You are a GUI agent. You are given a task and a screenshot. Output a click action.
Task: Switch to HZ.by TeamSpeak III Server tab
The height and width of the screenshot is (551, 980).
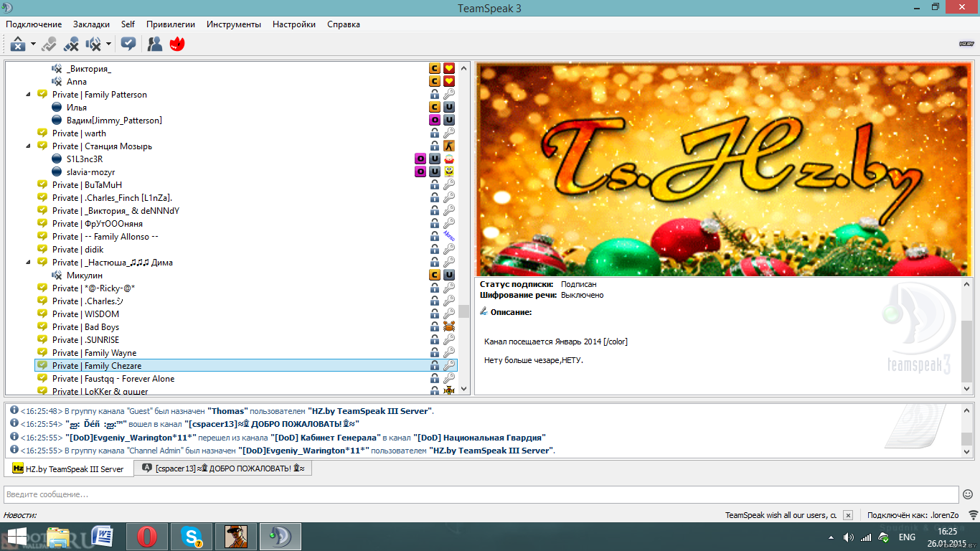[x=69, y=469]
